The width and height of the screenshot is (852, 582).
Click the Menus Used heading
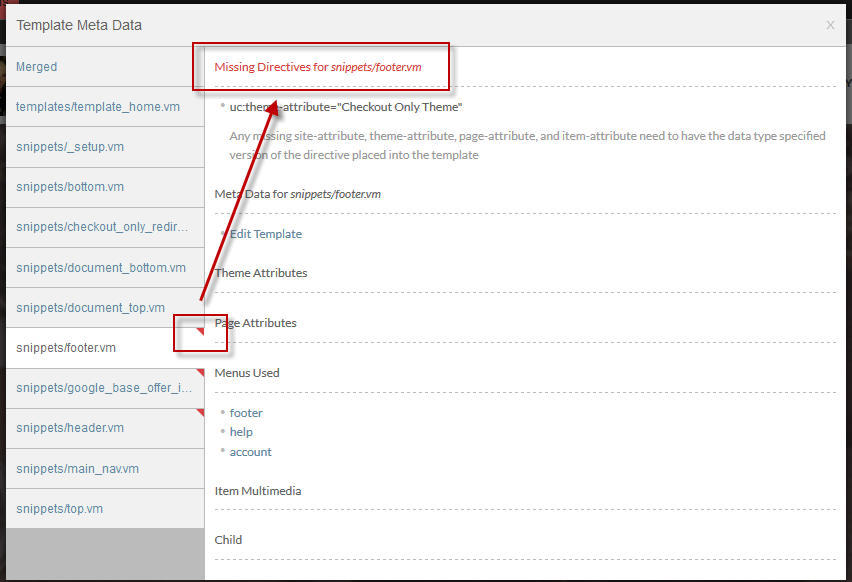pos(247,373)
